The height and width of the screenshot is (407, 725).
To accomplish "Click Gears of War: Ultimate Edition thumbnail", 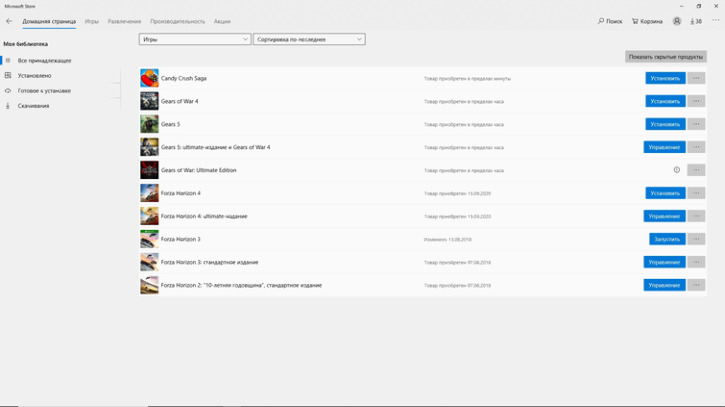I will [149, 170].
